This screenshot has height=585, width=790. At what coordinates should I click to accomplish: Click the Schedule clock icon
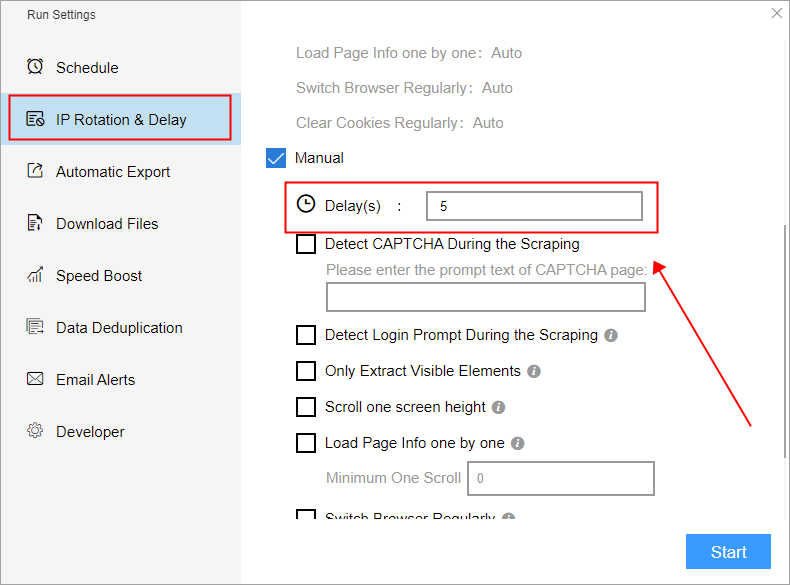[35, 67]
